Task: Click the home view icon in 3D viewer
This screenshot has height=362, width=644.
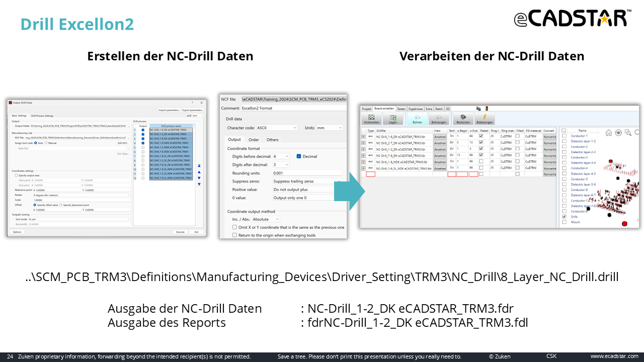Action: [608, 132]
